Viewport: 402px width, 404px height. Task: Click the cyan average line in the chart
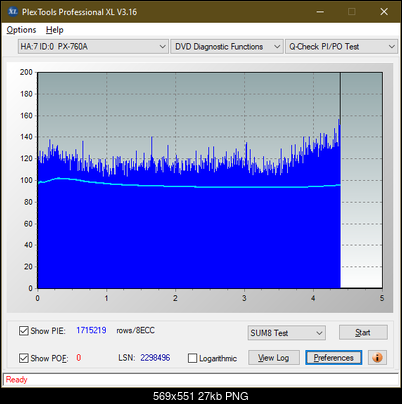click(x=189, y=186)
